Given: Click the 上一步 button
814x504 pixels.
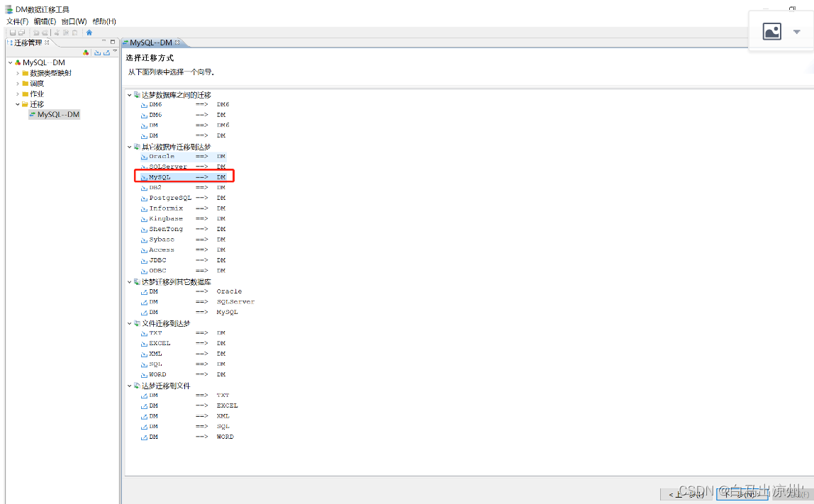Looking at the screenshot, I should 685,495.
